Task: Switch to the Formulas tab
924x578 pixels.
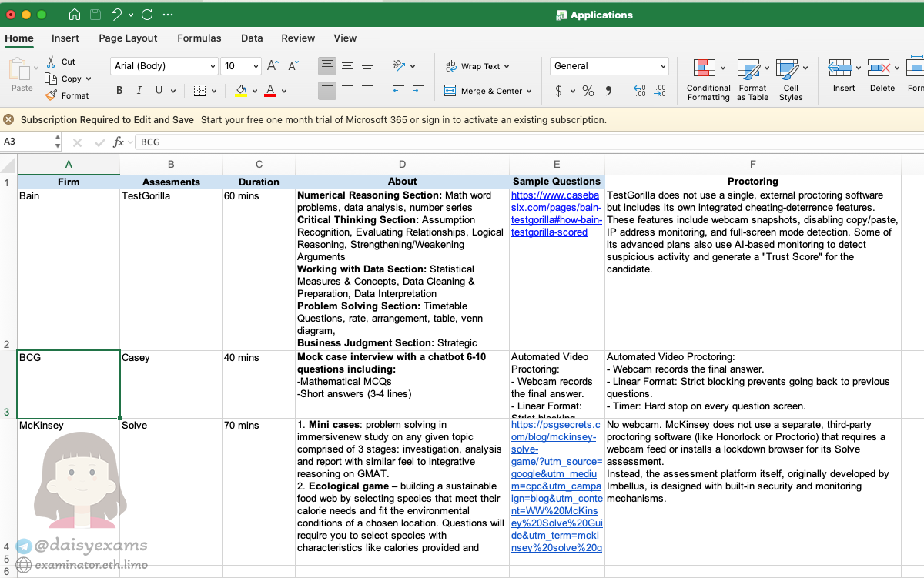Action: click(x=199, y=38)
